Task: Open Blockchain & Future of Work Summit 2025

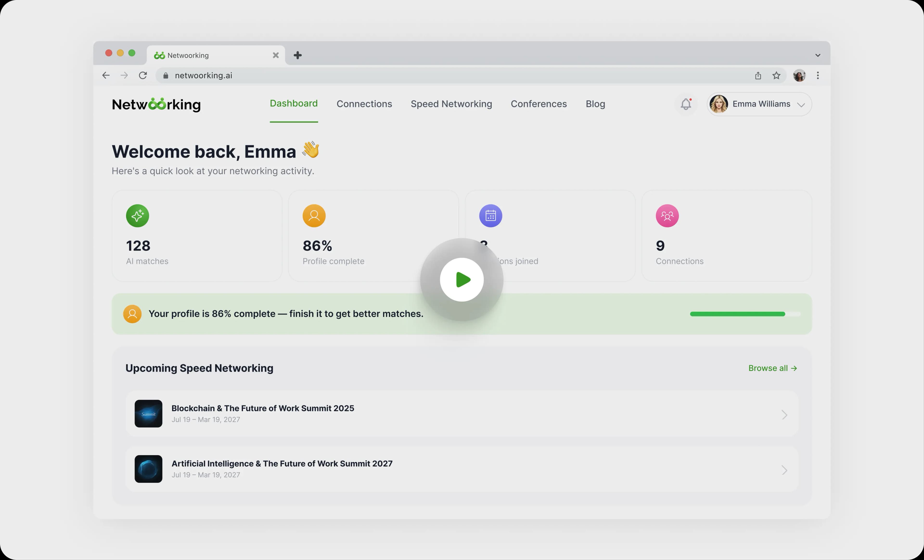Action: pyautogui.click(x=462, y=413)
